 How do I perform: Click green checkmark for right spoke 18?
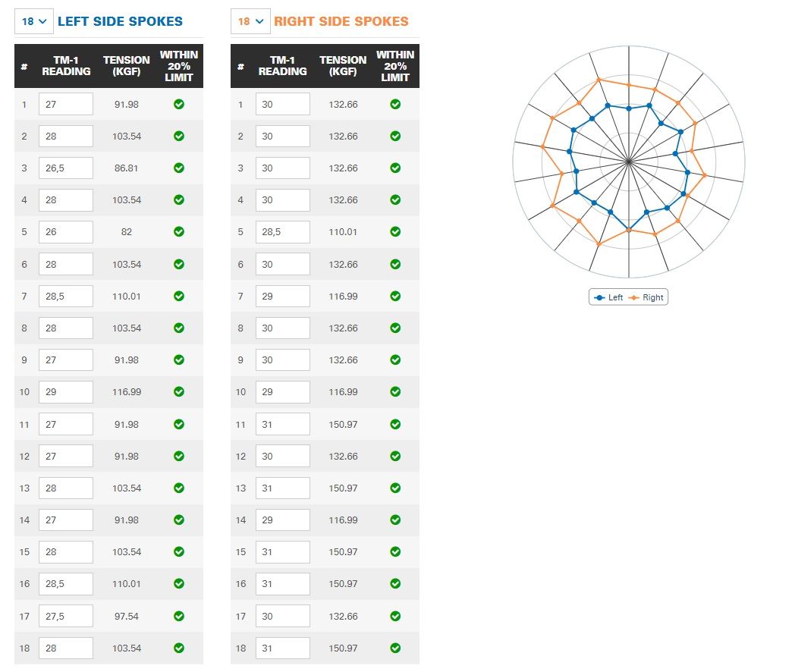395,648
